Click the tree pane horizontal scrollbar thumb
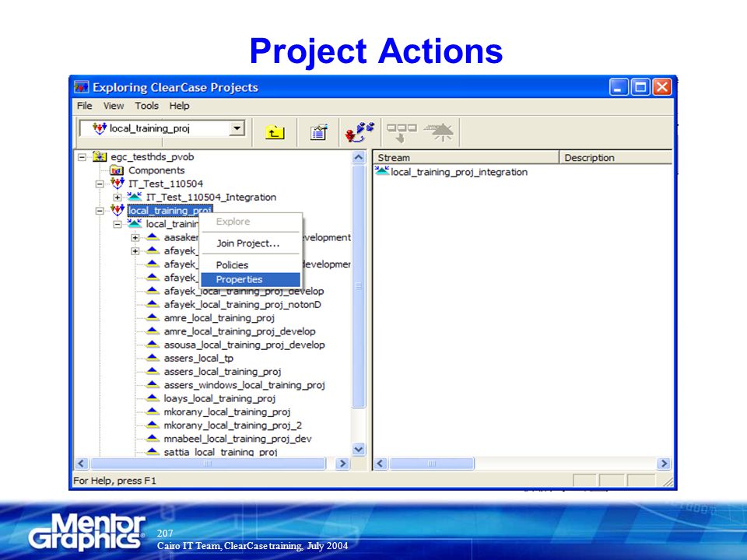Viewport: 747px width, 560px height. [209, 464]
